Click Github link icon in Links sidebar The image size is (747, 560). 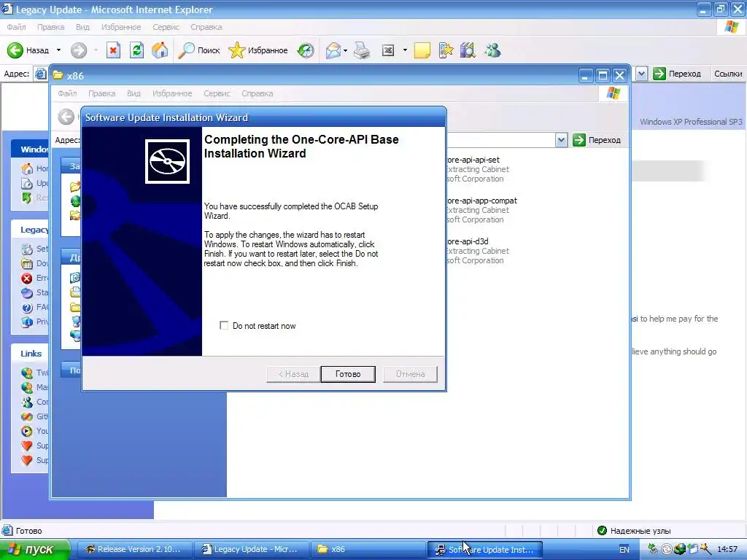click(27, 416)
